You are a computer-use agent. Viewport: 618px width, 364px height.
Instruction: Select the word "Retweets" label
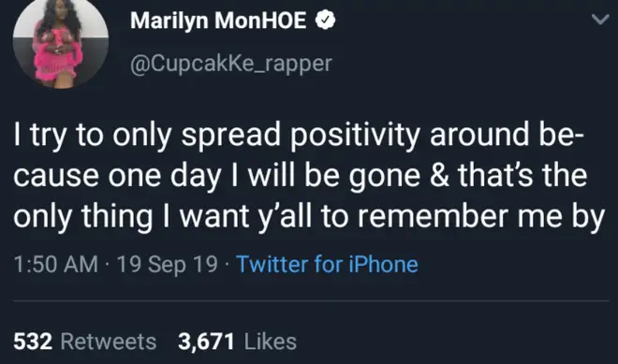click(109, 342)
